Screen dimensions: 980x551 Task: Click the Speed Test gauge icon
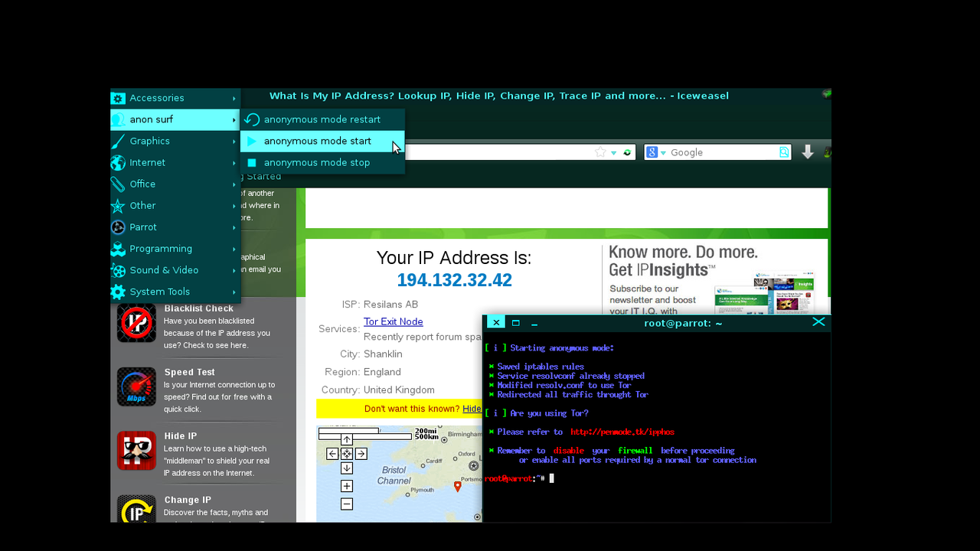point(136,386)
